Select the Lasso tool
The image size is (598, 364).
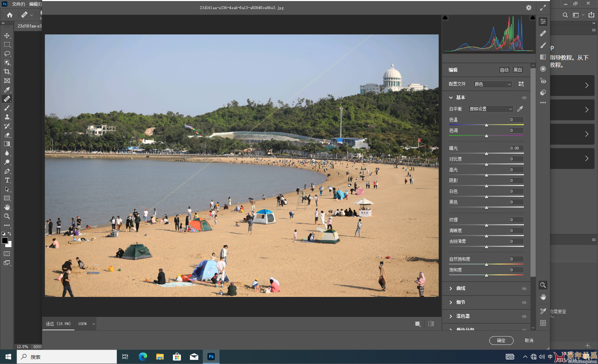click(x=7, y=54)
